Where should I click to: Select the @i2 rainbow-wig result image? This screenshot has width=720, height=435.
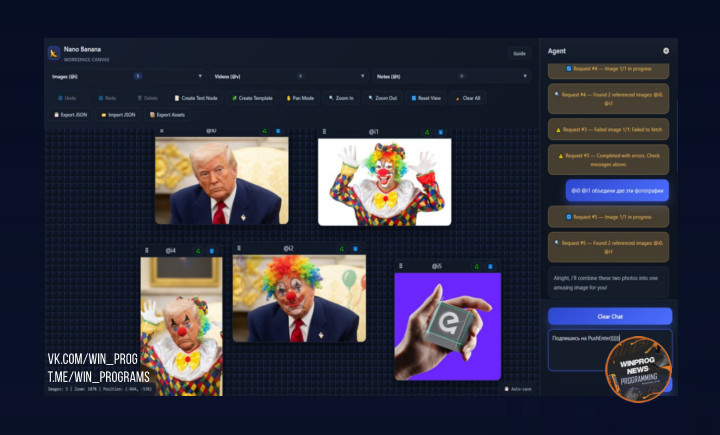(x=299, y=299)
